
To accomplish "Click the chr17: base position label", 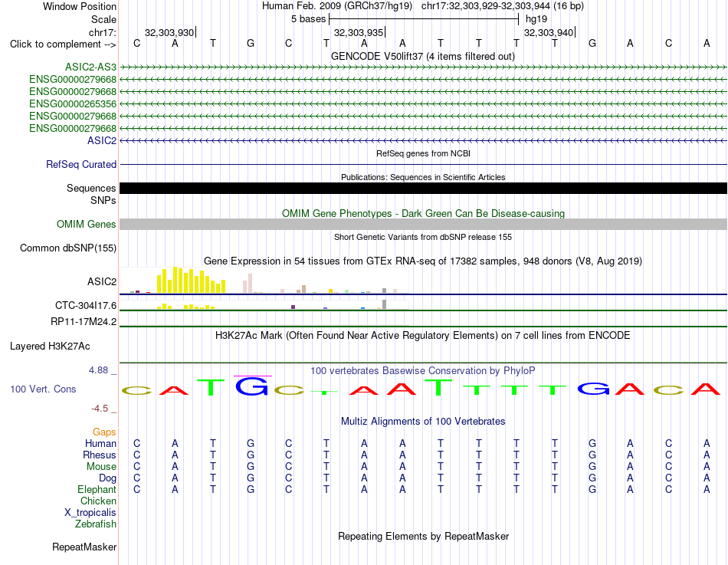I will (x=102, y=32).
